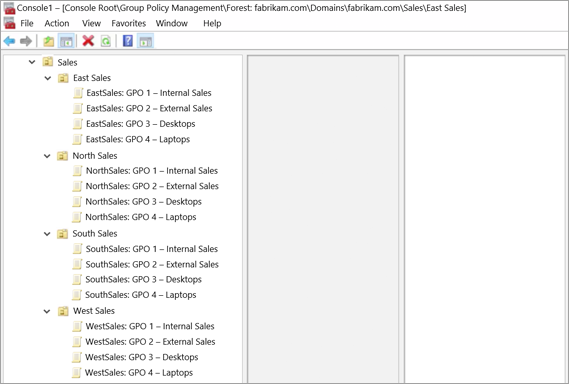569x384 pixels.
Task: Toggle the Show/Hide Console Tree icon
Action: pos(66,41)
